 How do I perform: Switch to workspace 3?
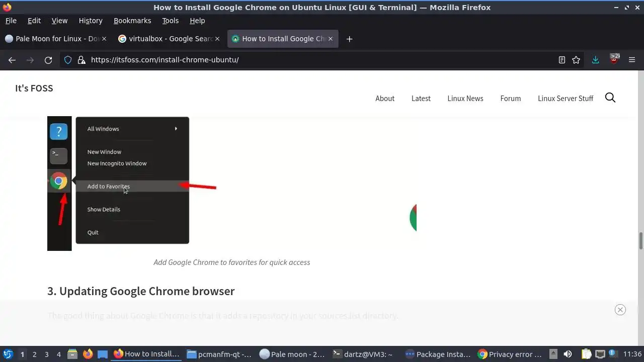coord(46,354)
